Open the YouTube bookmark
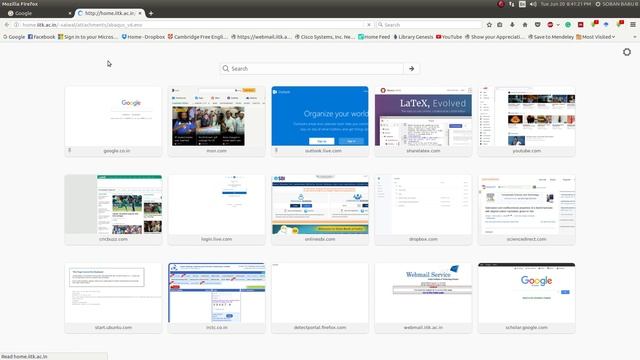640x360 pixels. tap(449, 37)
